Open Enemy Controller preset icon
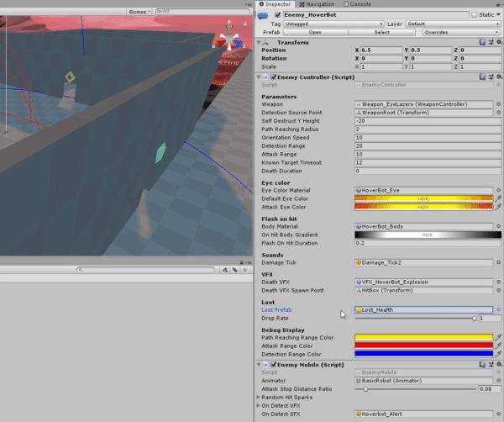The image size is (504, 422). 491,76
